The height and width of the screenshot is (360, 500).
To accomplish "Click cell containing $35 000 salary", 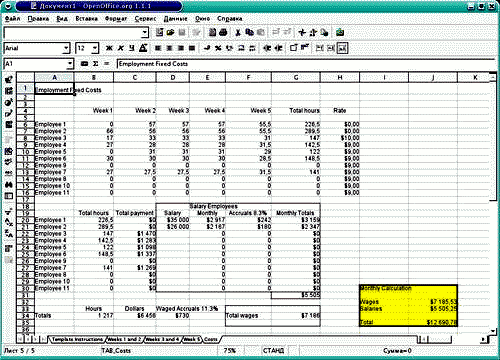I will click(x=173, y=220).
